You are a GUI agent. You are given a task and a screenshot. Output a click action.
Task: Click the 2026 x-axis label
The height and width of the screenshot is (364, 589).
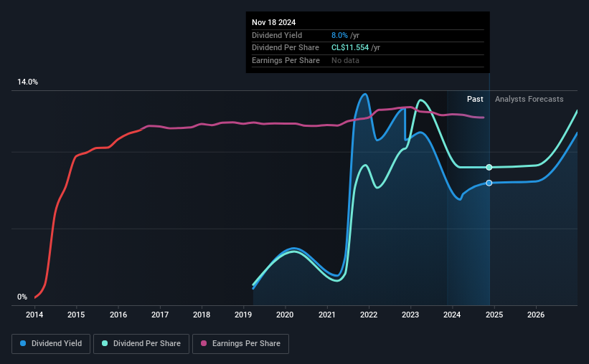click(536, 315)
